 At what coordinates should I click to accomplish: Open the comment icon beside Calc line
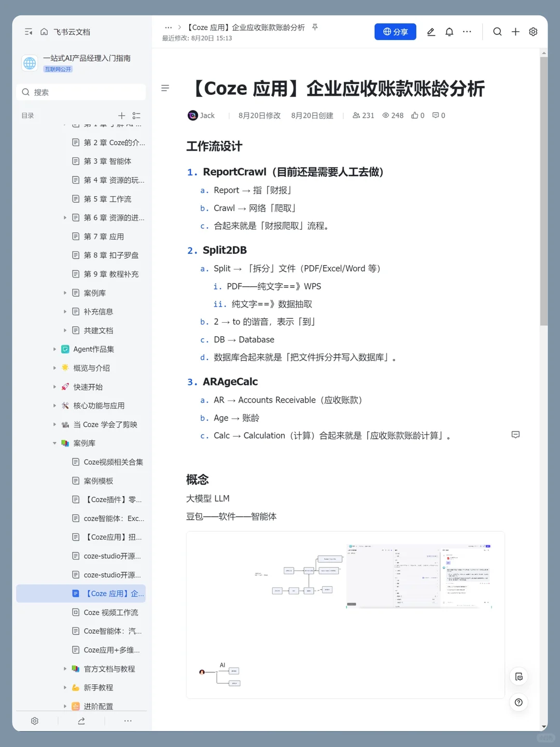(x=515, y=435)
